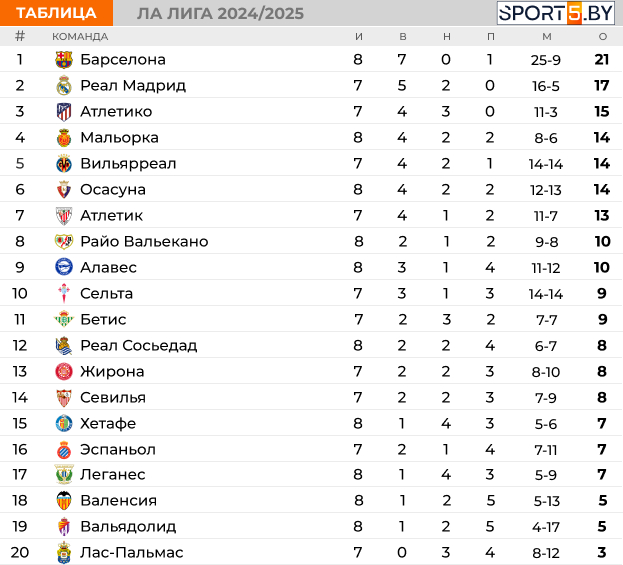Select the Вальядолид team name
Screen dimensions: 623x565
click(128, 526)
